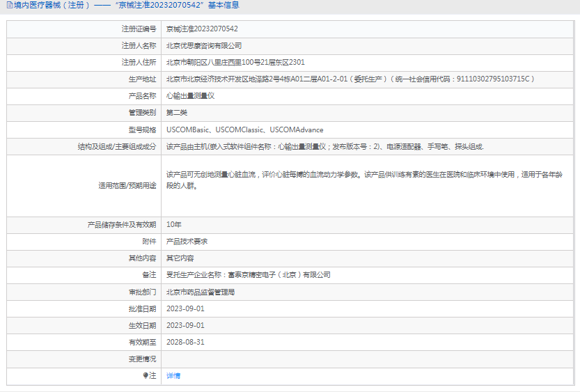Click the 其他内容 label
This screenshot has height=392, width=580.
coord(143,258)
